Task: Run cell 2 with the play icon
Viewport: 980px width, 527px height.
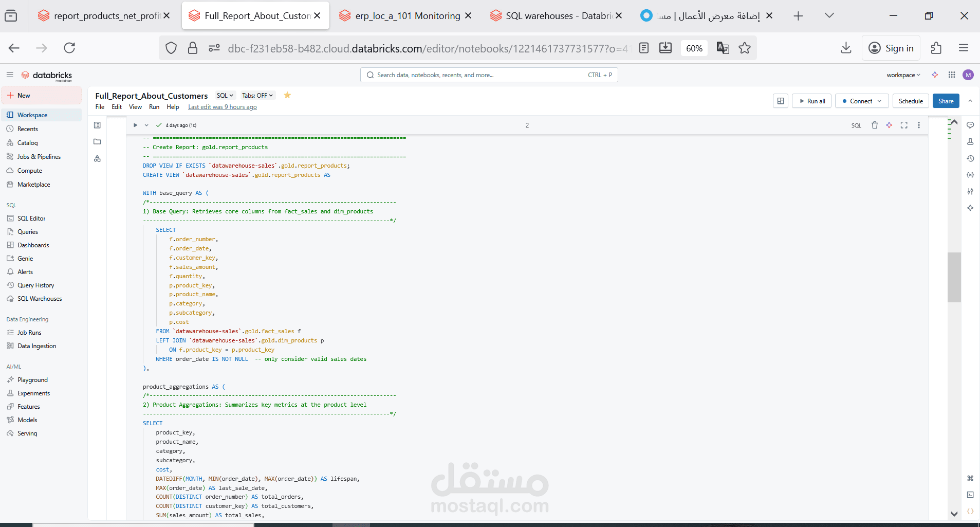Action: [x=135, y=125]
